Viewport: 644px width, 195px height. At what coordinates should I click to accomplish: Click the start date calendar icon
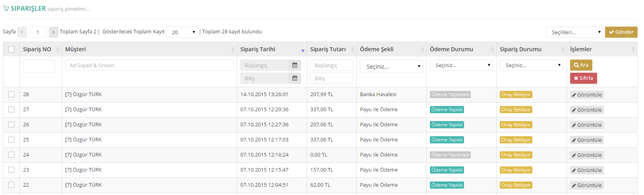click(294, 65)
